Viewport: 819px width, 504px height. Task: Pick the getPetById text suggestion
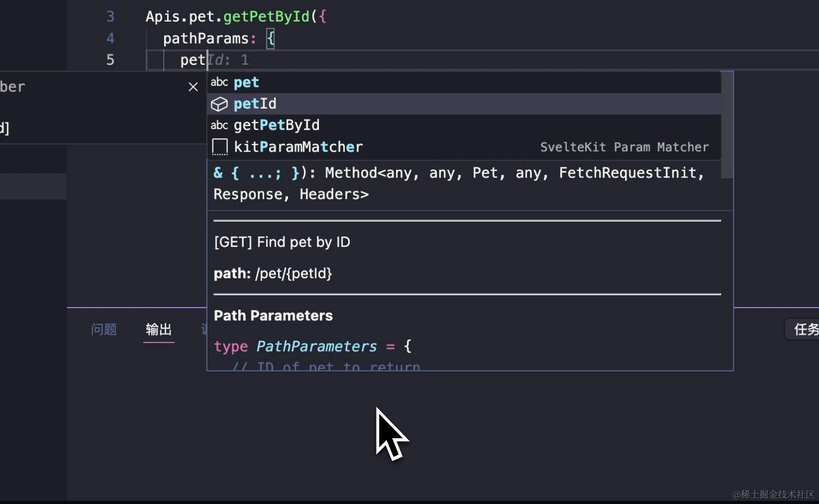coord(277,125)
